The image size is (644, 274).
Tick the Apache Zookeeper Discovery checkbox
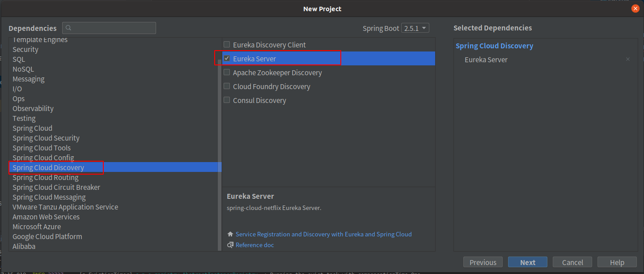point(227,73)
